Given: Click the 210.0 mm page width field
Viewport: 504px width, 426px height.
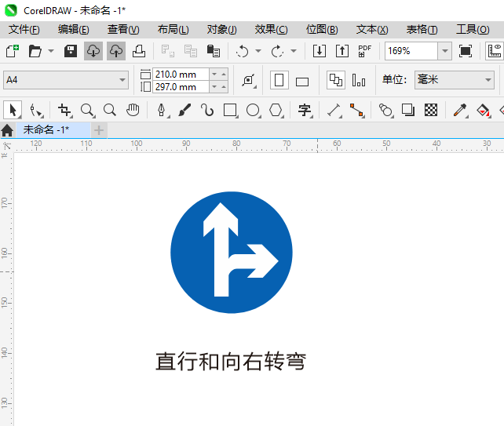Looking at the screenshot, I should click(x=181, y=75).
